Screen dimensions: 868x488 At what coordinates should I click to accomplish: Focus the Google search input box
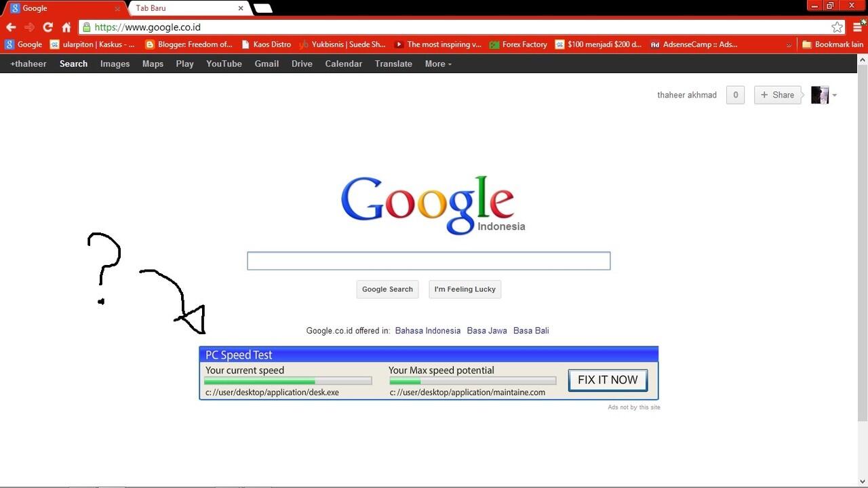429,261
